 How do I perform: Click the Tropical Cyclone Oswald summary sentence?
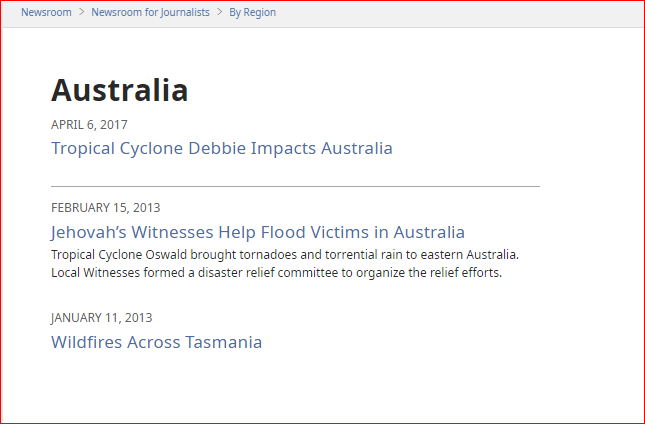(285, 255)
